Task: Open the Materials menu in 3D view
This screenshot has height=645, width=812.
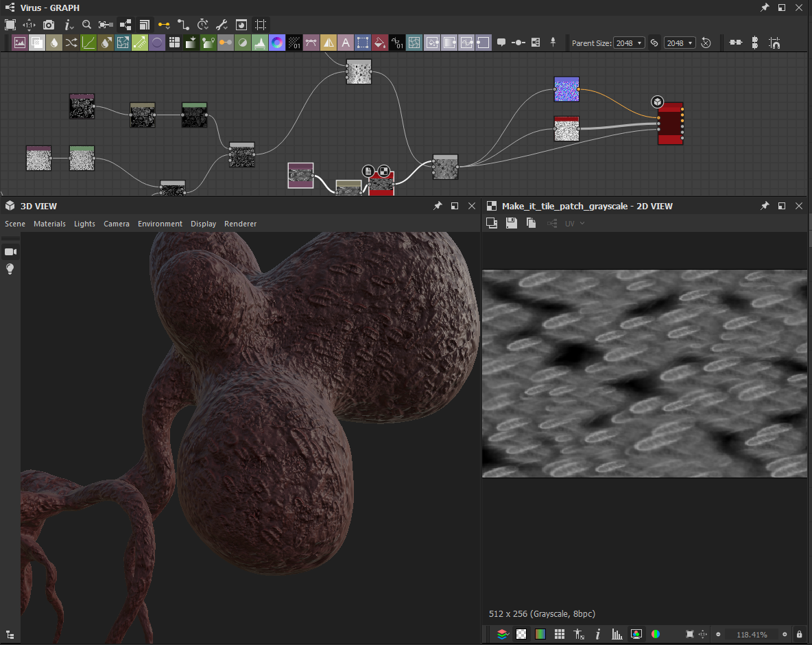Action: pos(49,224)
